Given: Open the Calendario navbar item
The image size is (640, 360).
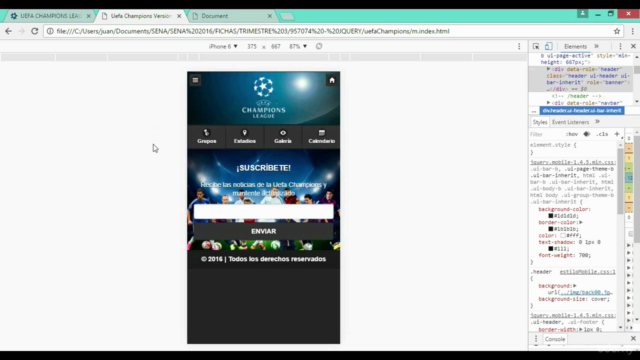Looking at the screenshot, I should tap(321, 136).
